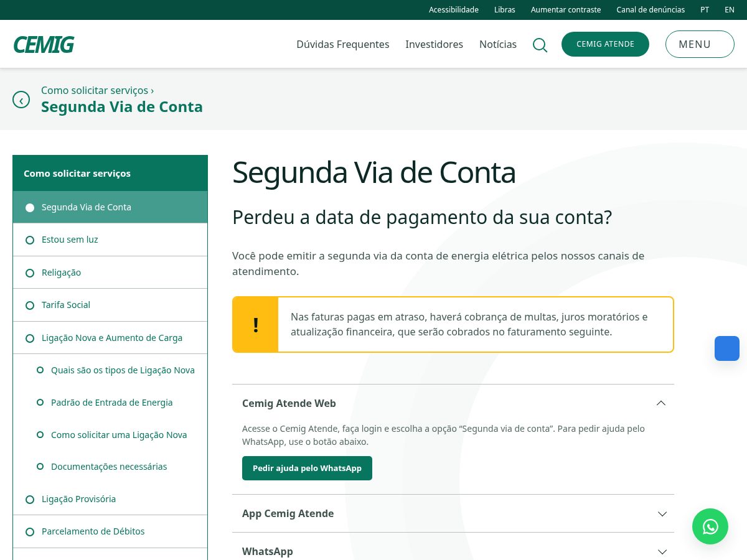Select bullet beside Ligação Nova e Aumento de Carga
The image size is (747, 560).
(x=30, y=338)
